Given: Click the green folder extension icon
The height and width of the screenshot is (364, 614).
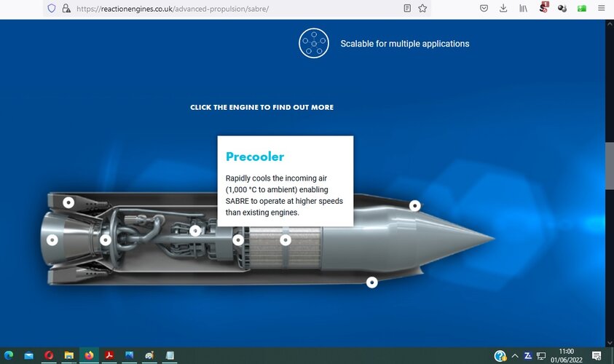Looking at the screenshot, I should [582, 8].
